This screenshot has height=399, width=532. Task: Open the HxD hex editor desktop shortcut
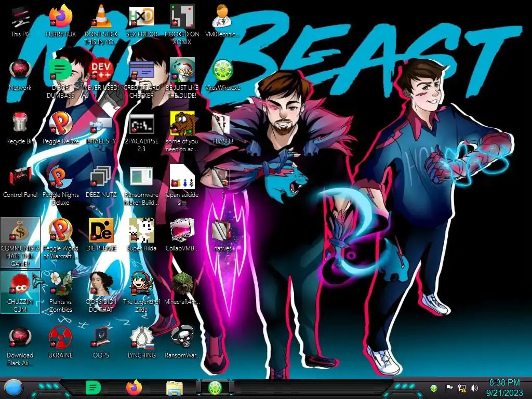[x=141, y=22]
